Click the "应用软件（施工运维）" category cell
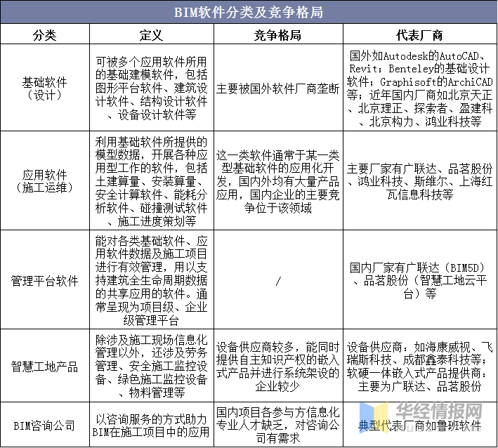 [x=45, y=181]
